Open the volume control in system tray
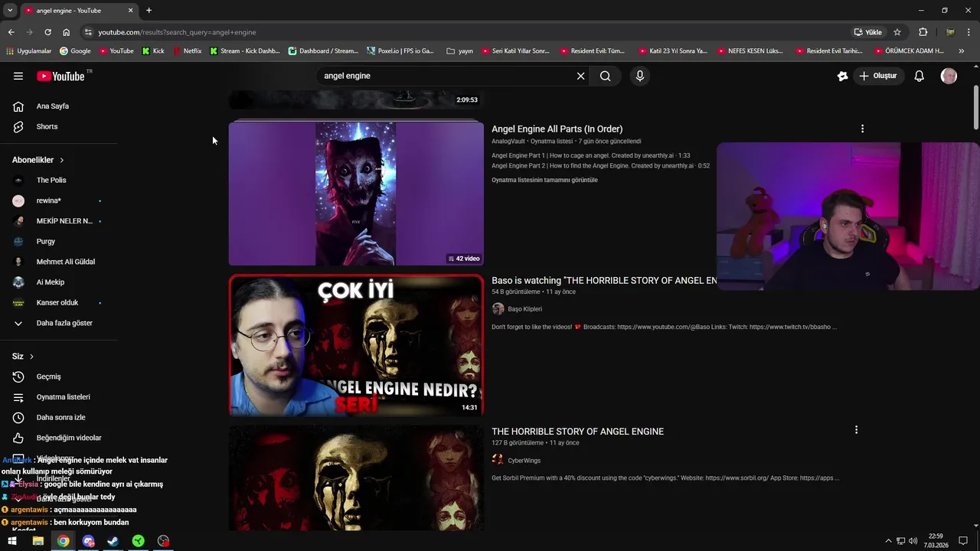 tap(913, 541)
